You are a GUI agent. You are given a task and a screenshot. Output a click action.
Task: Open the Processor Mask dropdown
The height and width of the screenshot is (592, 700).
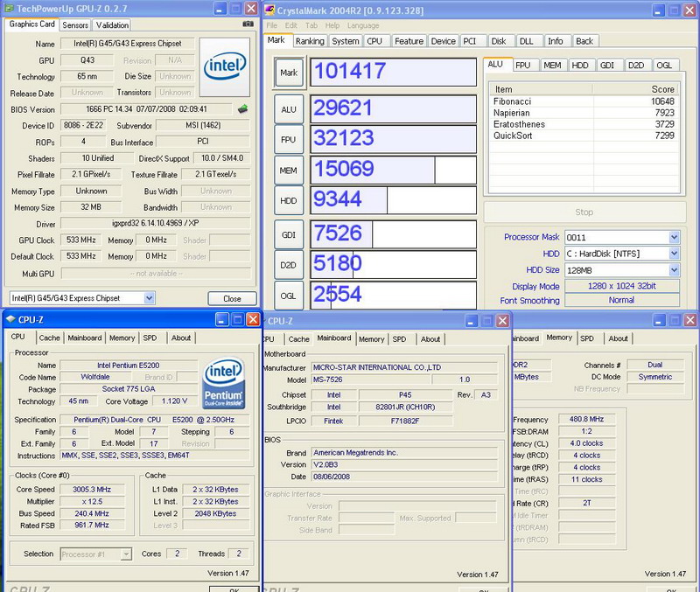click(x=674, y=237)
